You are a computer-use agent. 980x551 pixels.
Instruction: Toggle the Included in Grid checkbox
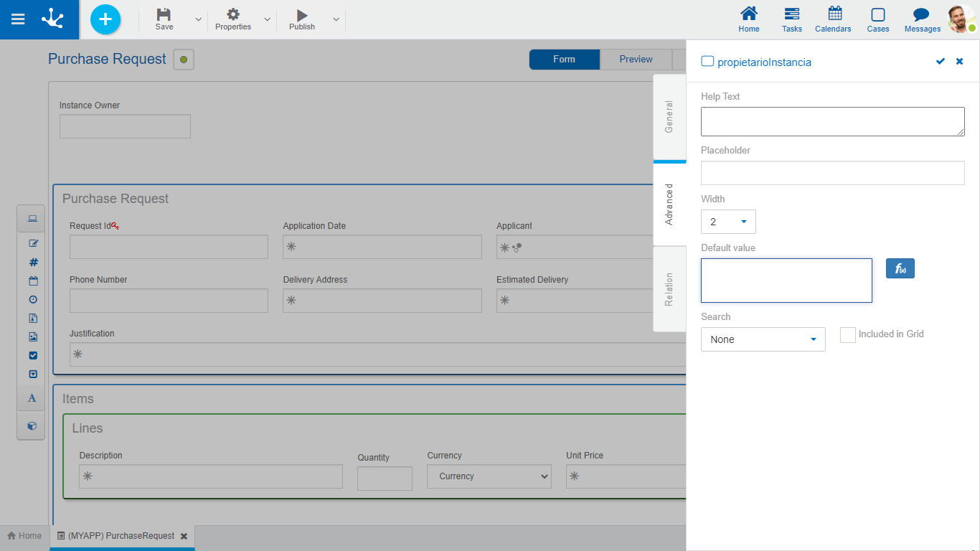tap(848, 335)
